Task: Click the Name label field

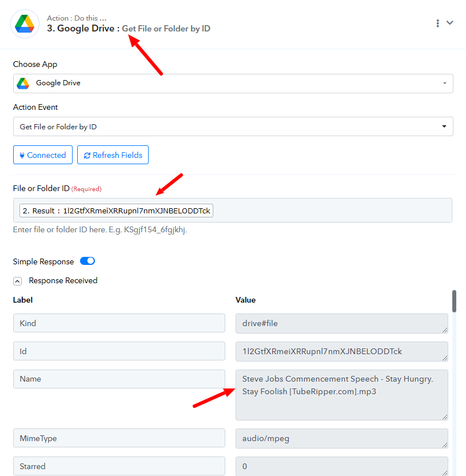Action: point(119,379)
